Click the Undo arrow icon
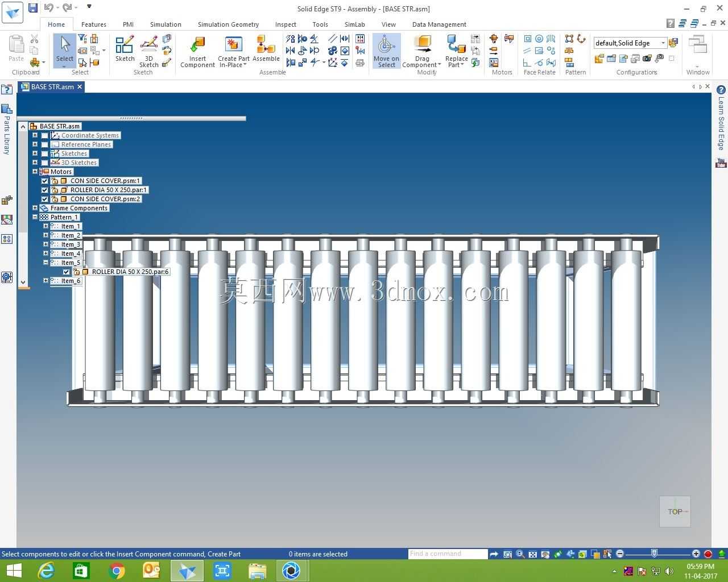 pyautogui.click(x=48, y=8)
